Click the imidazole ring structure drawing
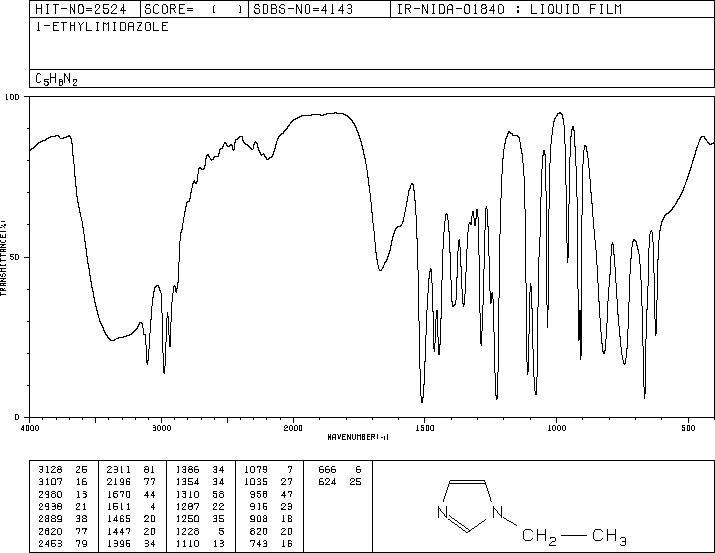The image size is (715, 553). (x=470, y=506)
